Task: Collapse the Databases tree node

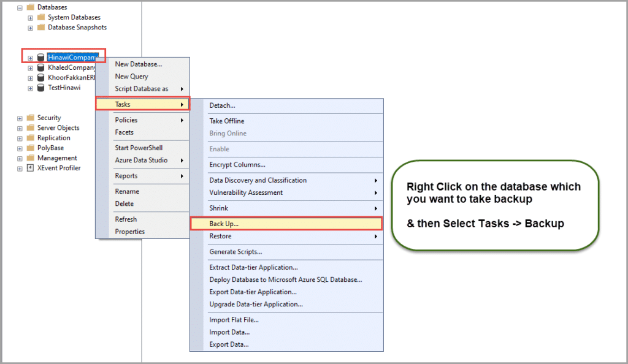Action: [20, 7]
